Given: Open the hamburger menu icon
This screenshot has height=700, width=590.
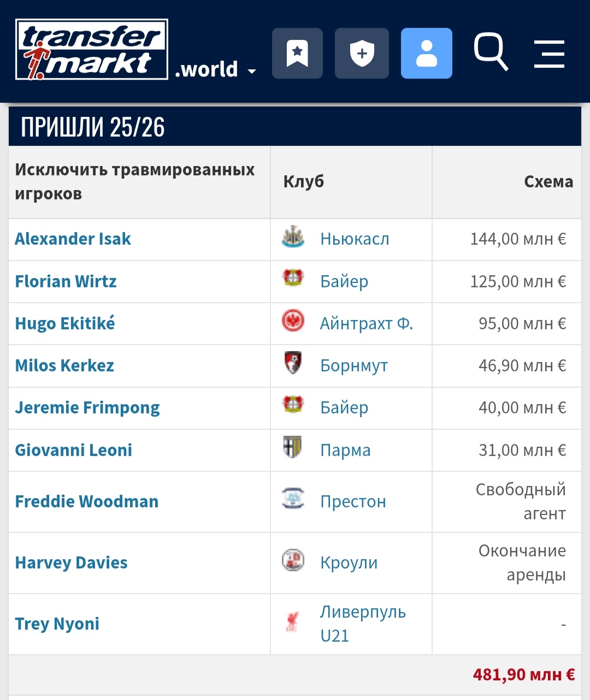Looking at the screenshot, I should [x=549, y=54].
